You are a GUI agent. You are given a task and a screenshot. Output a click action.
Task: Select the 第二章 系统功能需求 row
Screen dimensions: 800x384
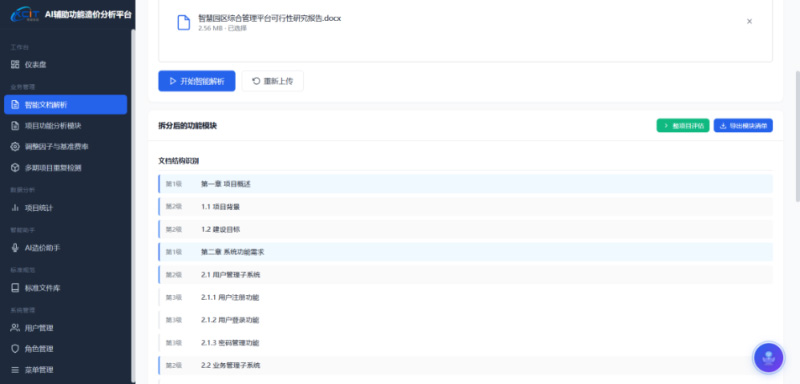point(465,252)
